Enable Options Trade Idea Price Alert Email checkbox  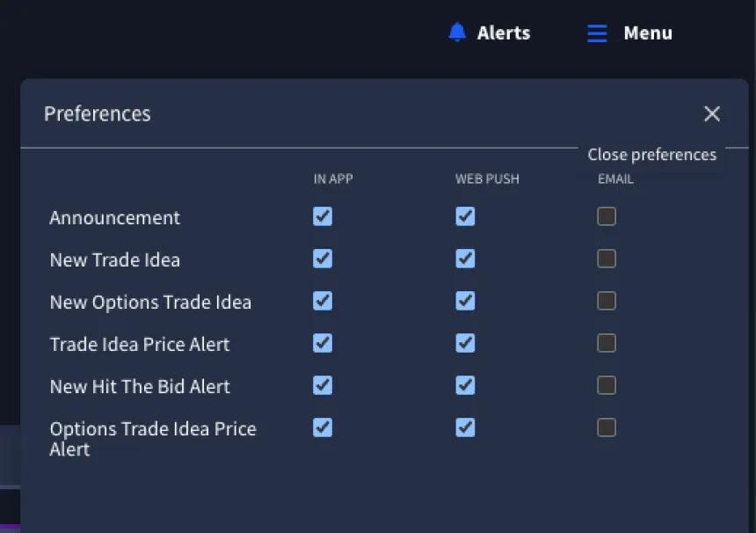(607, 427)
